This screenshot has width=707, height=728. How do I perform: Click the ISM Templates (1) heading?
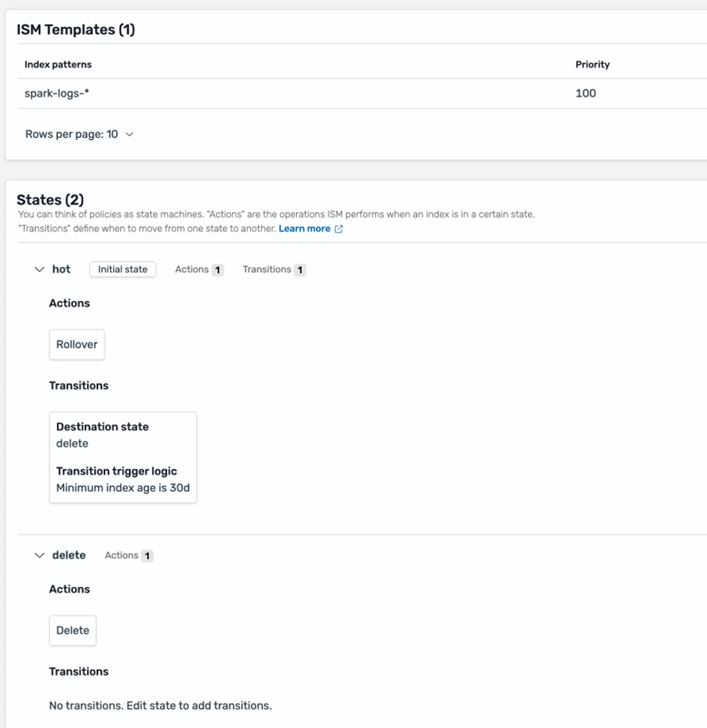pyautogui.click(x=76, y=30)
